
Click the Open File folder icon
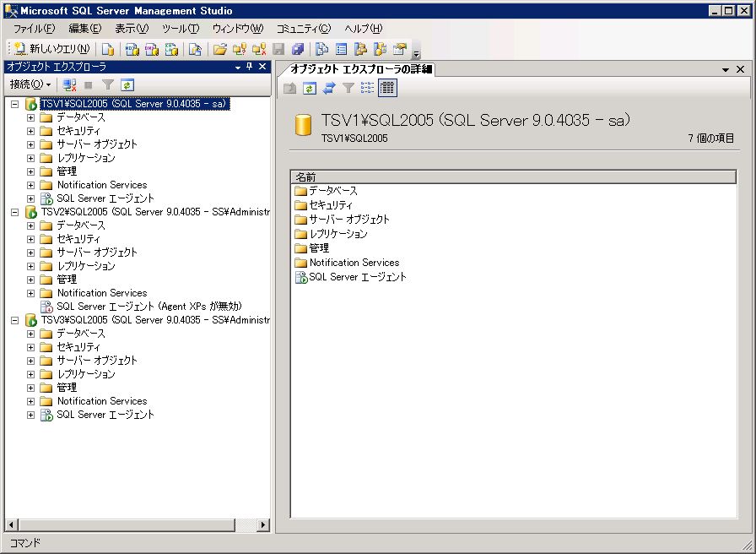point(220,49)
